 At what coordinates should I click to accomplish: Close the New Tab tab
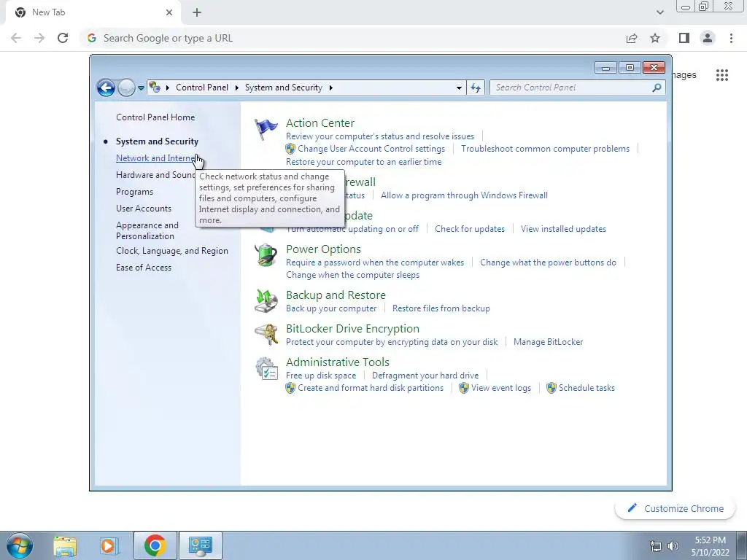click(x=169, y=12)
